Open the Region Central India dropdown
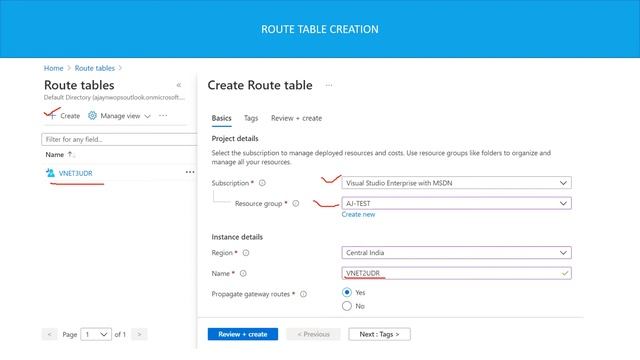 pyautogui.click(x=456, y=253)
